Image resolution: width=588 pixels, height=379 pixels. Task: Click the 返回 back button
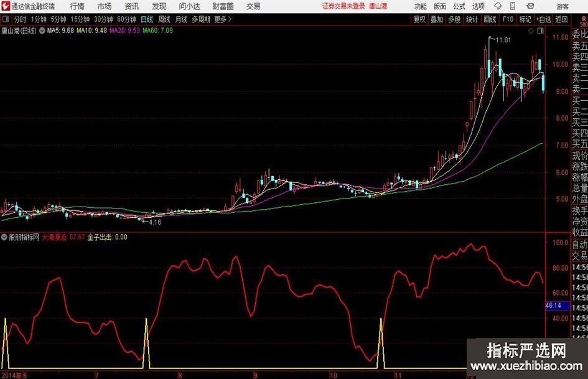561,19
